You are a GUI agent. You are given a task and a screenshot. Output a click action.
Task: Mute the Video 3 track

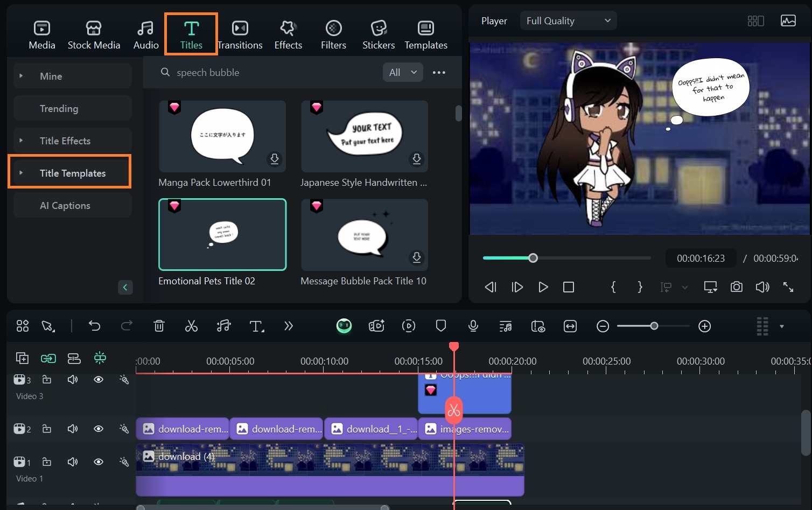pos(73,380)
